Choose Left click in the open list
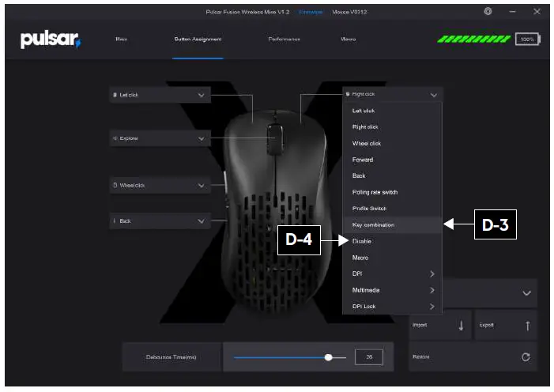The image size is (554, 392). point(393,111)
